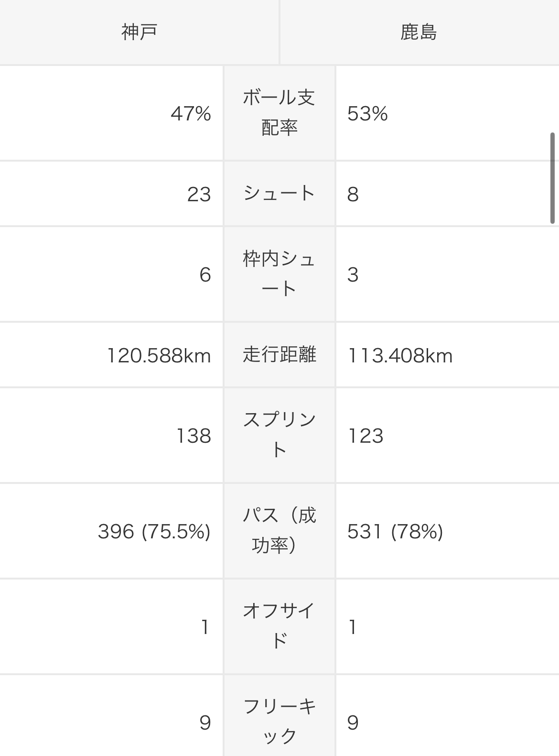Click the ボール支配率 row label

[279, 113]
